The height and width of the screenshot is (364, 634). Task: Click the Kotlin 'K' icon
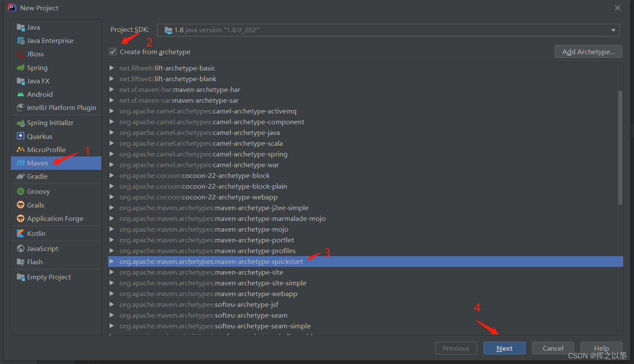coord(21,233)
